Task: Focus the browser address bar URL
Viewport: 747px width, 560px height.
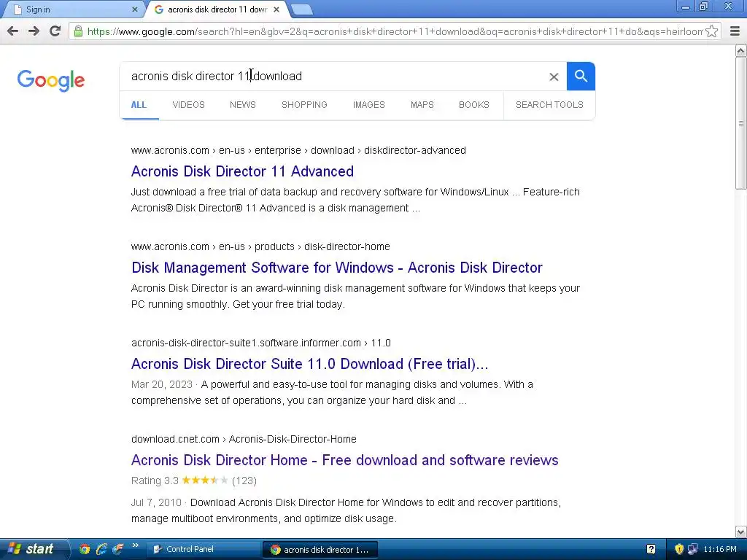Action: (x=395, y=31)
